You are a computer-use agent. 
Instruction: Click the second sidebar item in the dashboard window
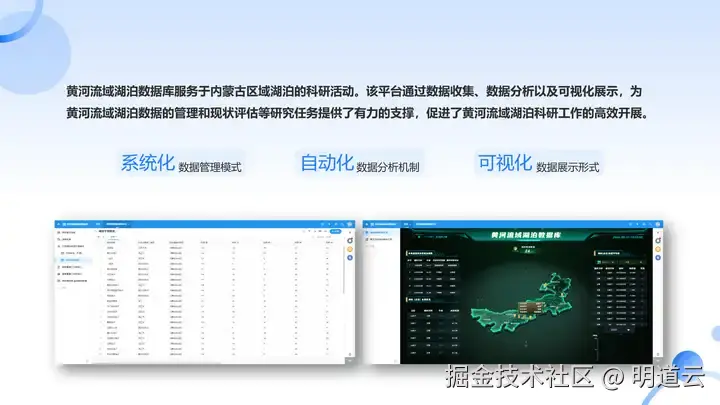(x=381, y=239)
